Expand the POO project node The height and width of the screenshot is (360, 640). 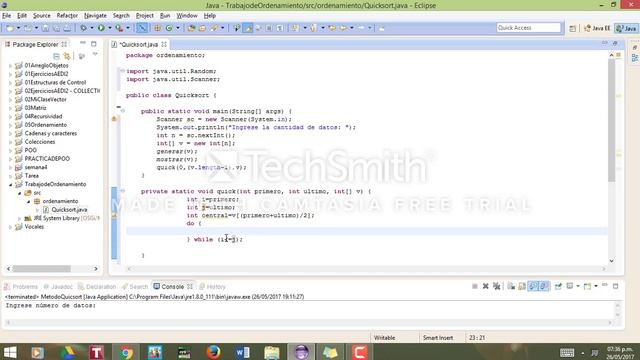[10, 150]
